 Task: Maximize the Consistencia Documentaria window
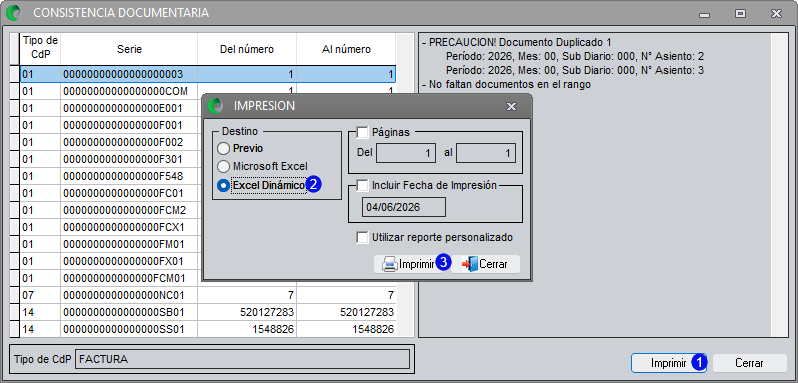740,14
